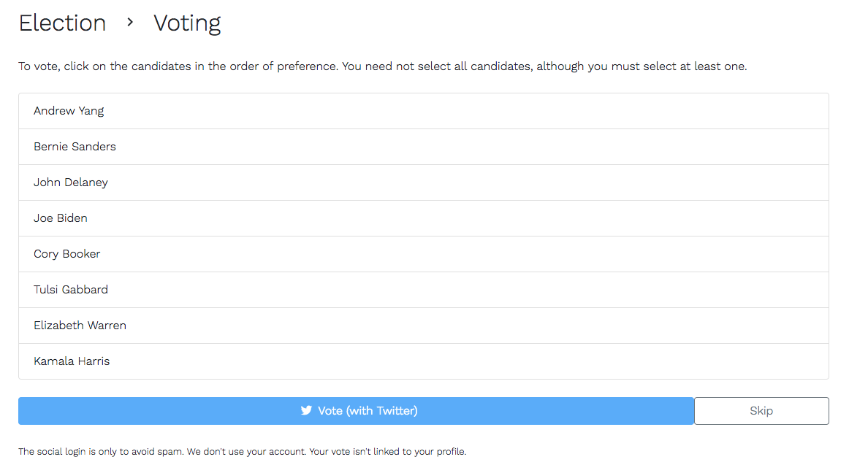Click the Twitter bird icon
Screen dimensions: 868x473
(x=306, y=411)
